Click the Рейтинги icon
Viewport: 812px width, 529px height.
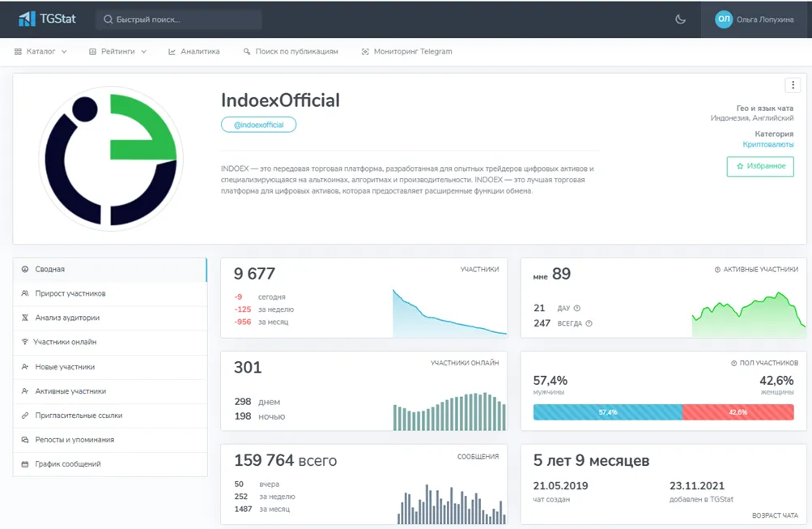click(x=93, y=52)
